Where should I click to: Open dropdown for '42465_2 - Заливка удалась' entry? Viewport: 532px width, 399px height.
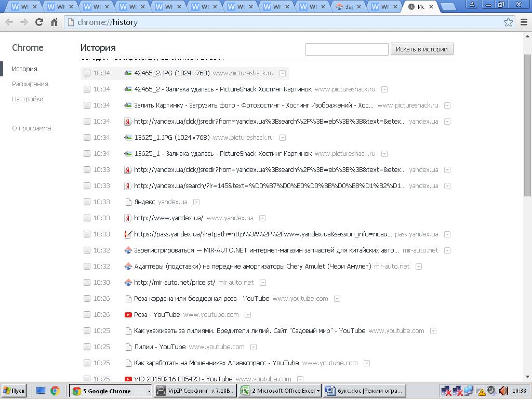[x=384, y=89]
